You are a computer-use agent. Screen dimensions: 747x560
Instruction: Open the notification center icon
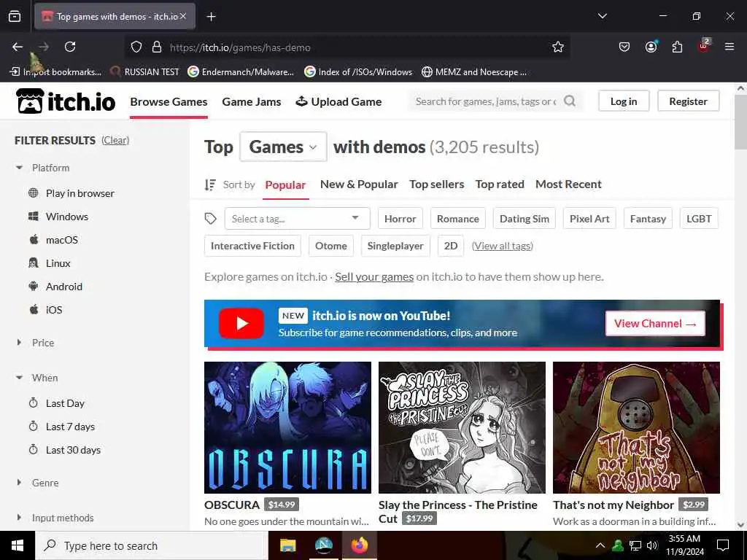coord(723,545)
